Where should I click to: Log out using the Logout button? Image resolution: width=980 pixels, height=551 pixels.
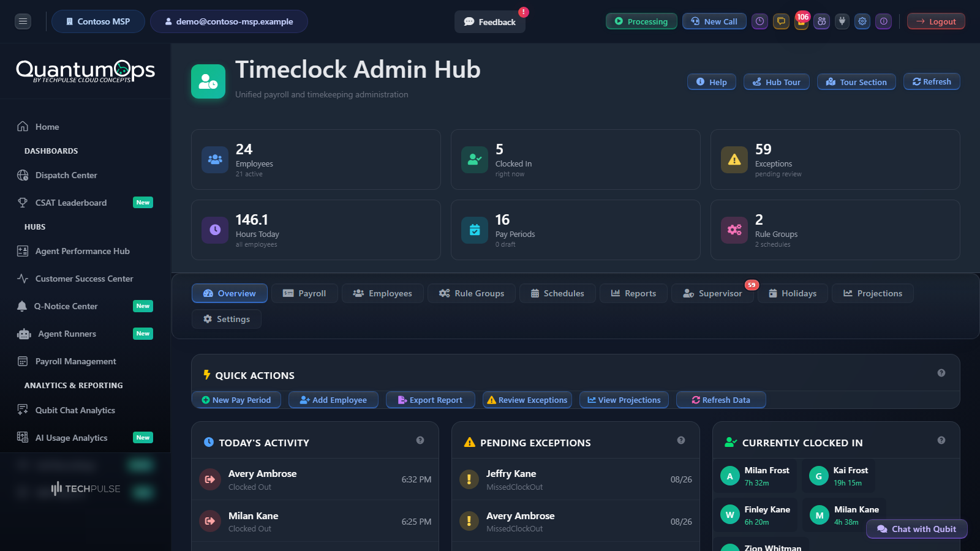936,21
